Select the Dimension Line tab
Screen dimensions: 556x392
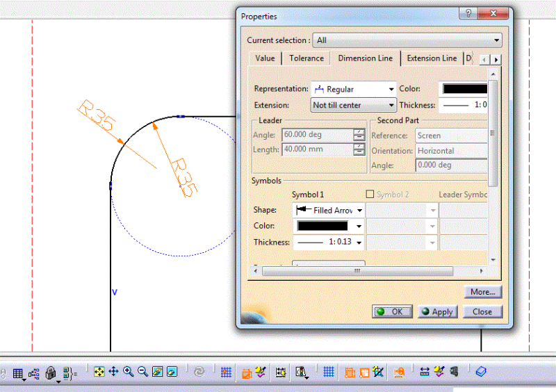pyautogui.click(x=366, y=58)
